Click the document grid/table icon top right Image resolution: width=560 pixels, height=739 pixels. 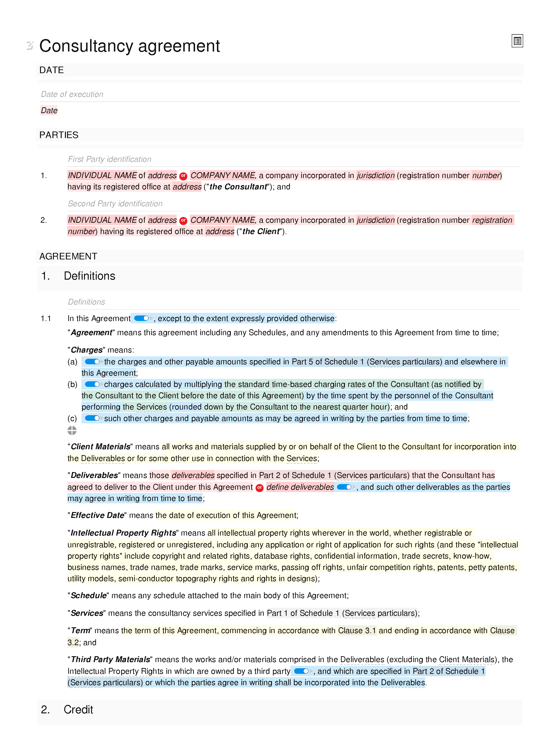click(517, 41)
